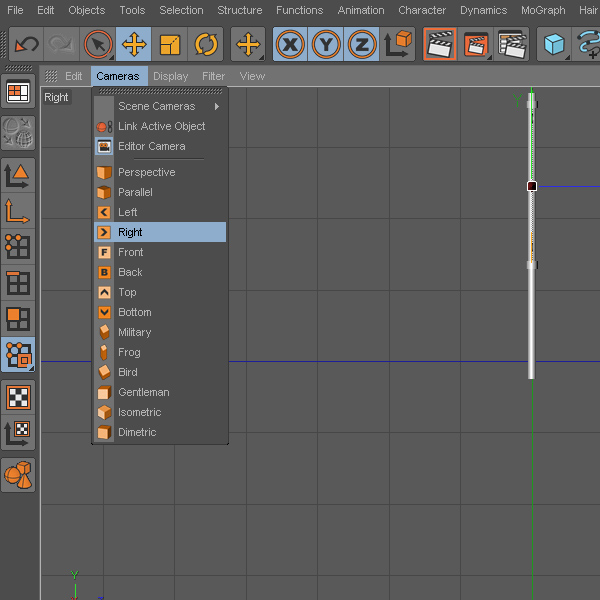Select Dimetric projection view
Viewport: 600px width, 600px height.
(x=160, y=432)
